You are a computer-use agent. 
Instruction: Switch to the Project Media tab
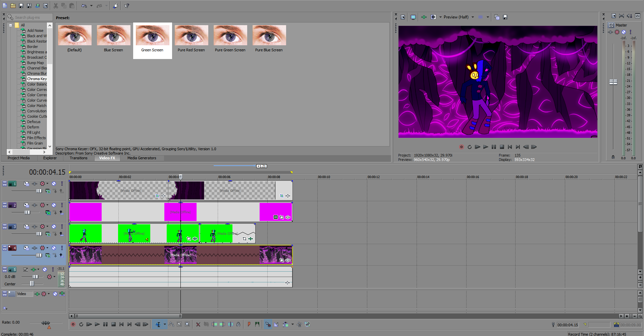click(x=19, y=158)
